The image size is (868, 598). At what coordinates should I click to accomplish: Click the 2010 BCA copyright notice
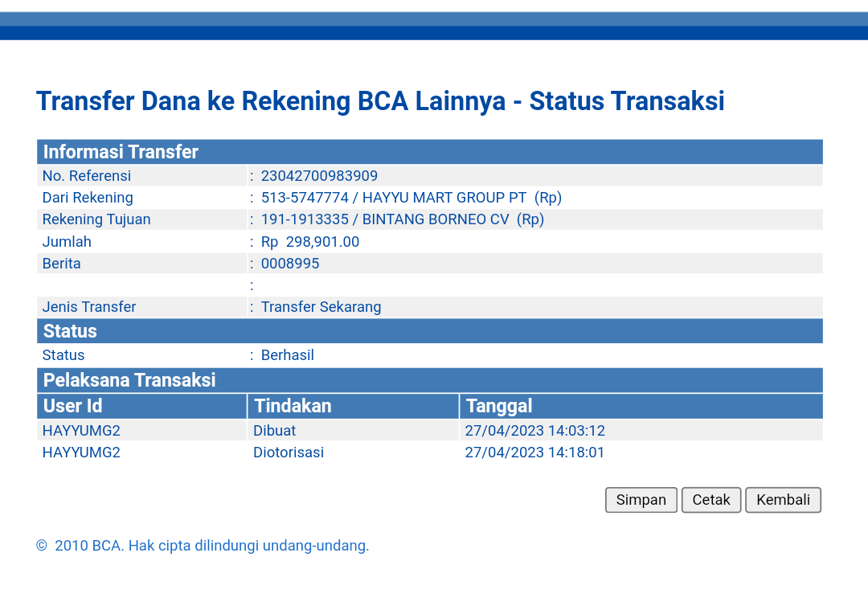click(203, 546)
